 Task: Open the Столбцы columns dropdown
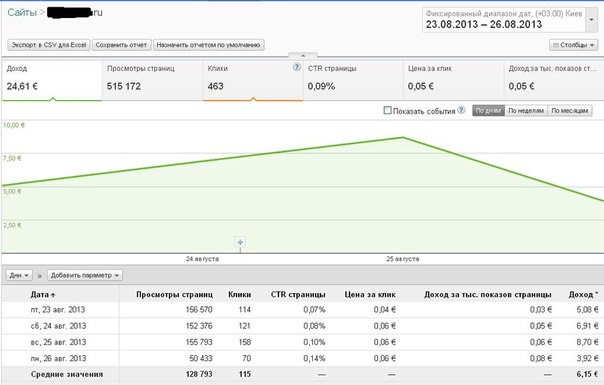click(x=573, y=45)
